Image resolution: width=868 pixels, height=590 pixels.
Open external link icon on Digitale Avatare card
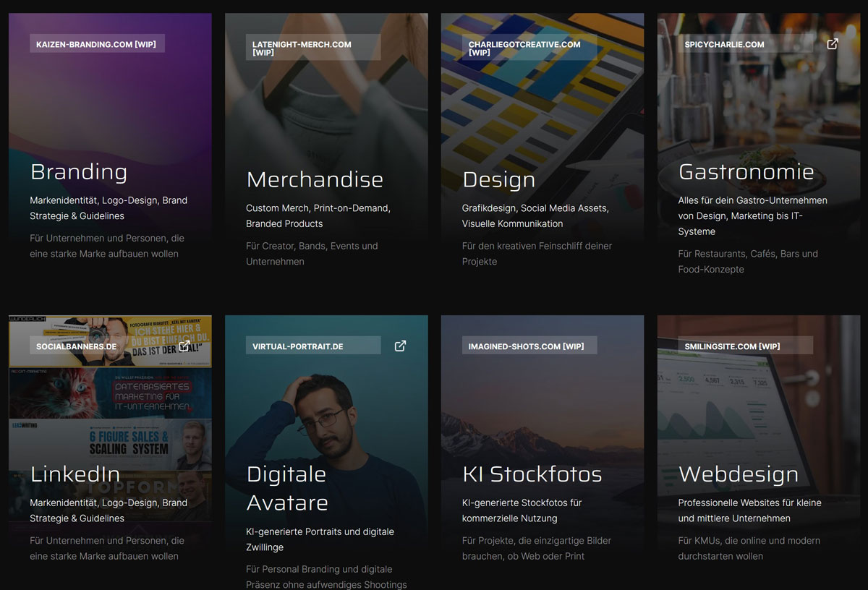pos(400,346)
